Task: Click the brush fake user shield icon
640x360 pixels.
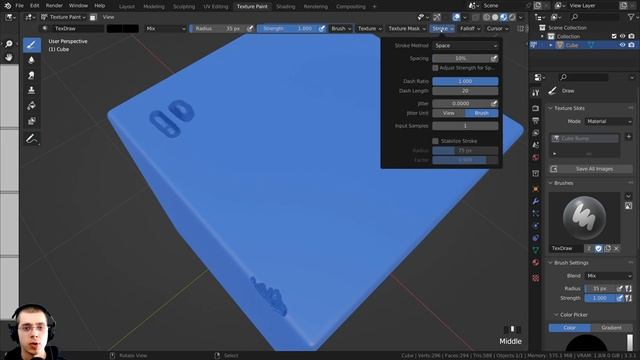Action: 598,248
